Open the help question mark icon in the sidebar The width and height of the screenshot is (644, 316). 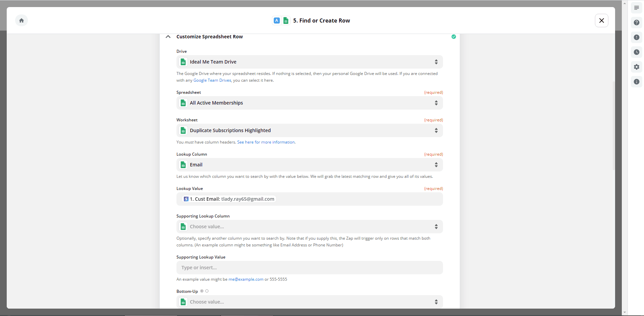click(636, 23)
